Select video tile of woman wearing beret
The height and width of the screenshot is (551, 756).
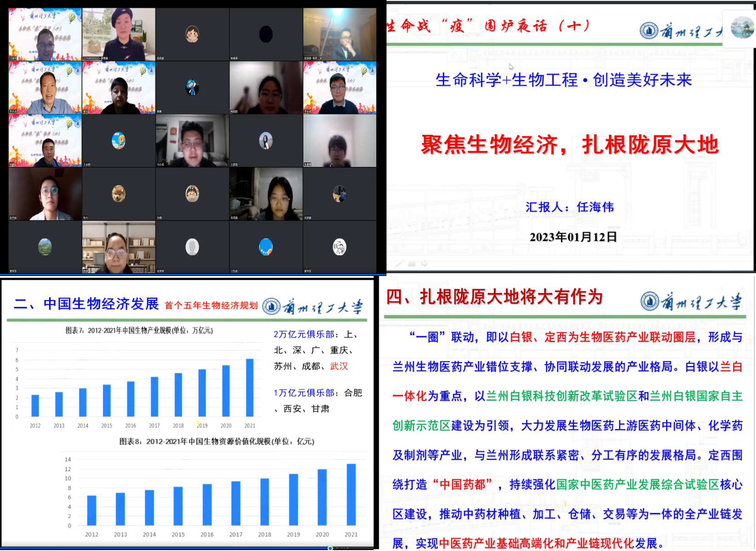pyautogui.click(x=119, y=34)
